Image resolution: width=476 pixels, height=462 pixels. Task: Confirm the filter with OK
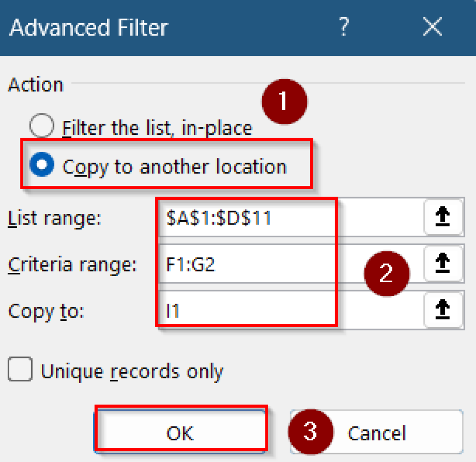tap(181, 432)
